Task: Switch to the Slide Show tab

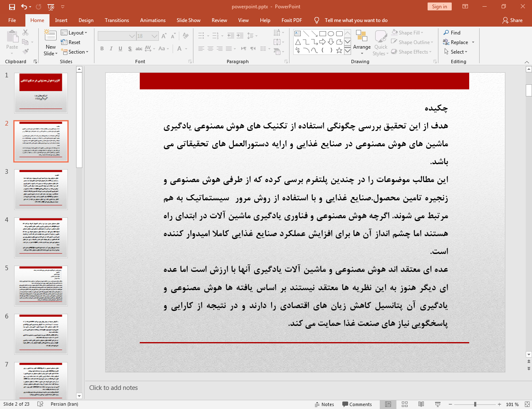Action: 188,20
